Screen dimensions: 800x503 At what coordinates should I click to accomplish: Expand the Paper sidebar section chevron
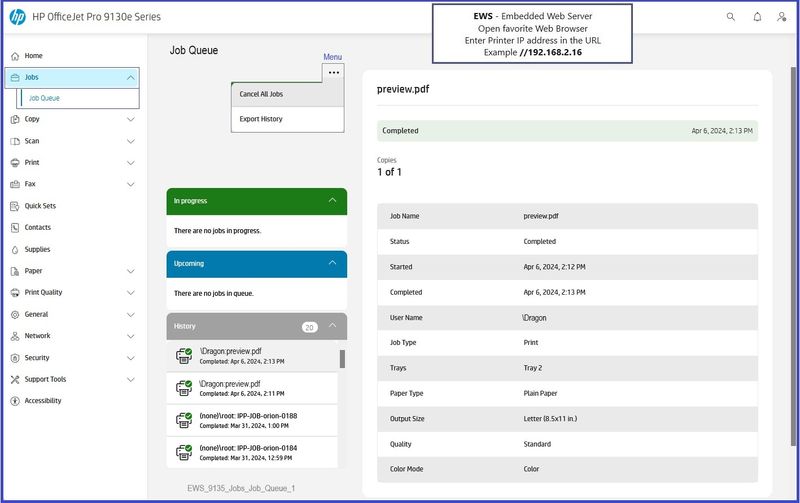[131, 271]
